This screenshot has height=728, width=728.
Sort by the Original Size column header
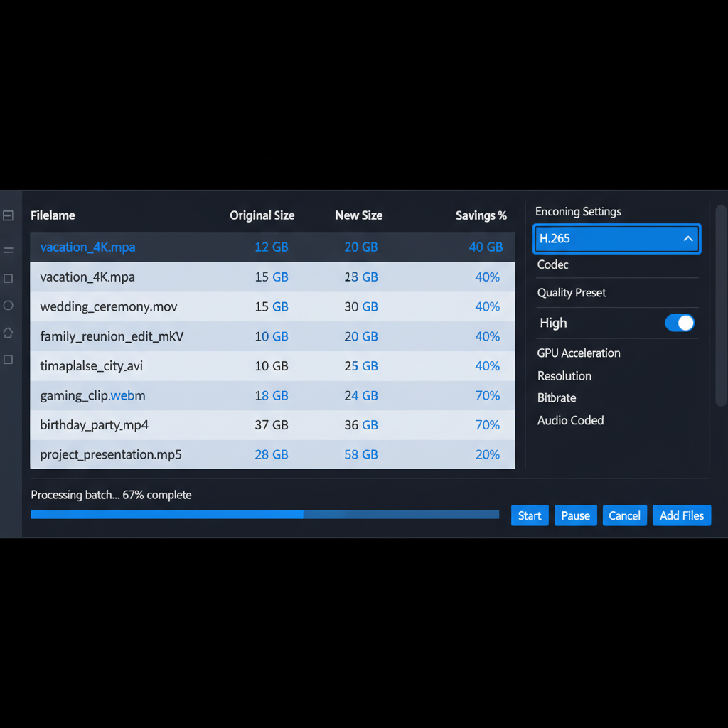262,215
